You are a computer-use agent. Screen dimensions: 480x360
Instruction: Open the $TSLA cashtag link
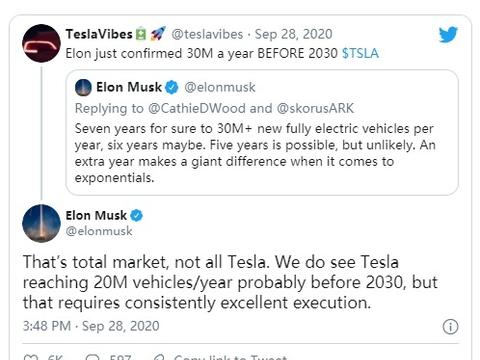click(x=360, y=53)
